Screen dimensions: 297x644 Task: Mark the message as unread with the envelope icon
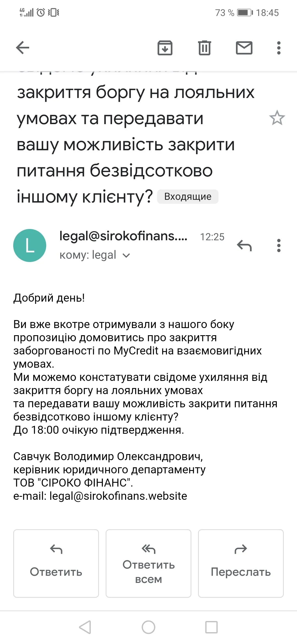click(x=244, y=48)
